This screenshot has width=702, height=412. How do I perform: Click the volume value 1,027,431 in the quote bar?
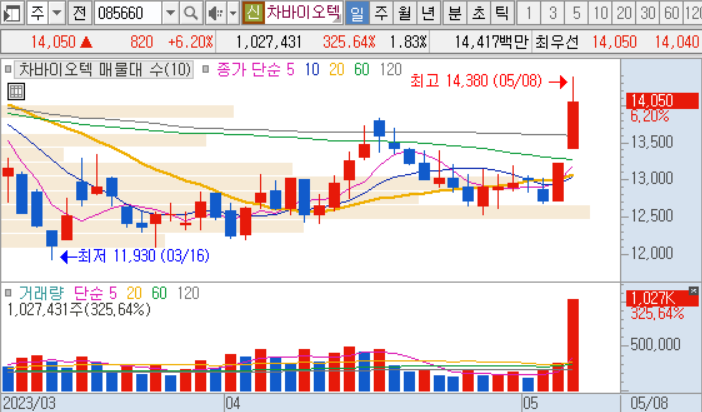[x=269, y=42]
